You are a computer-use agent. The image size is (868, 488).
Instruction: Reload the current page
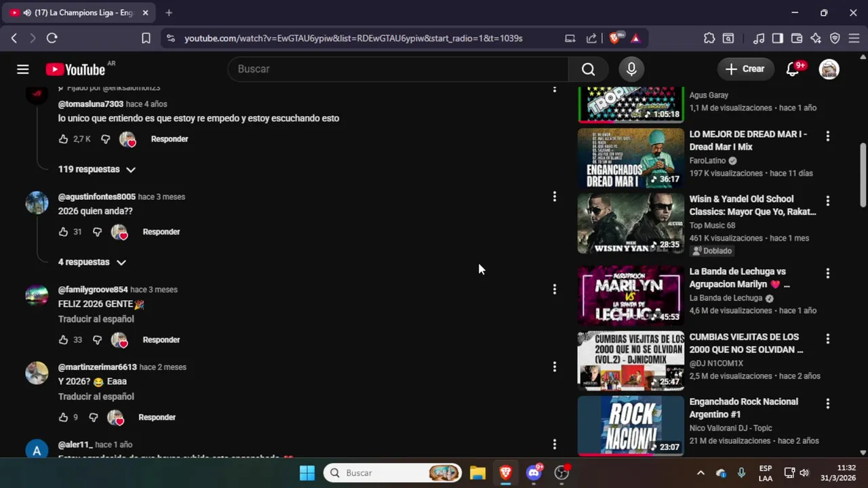[x=52, y=39]
